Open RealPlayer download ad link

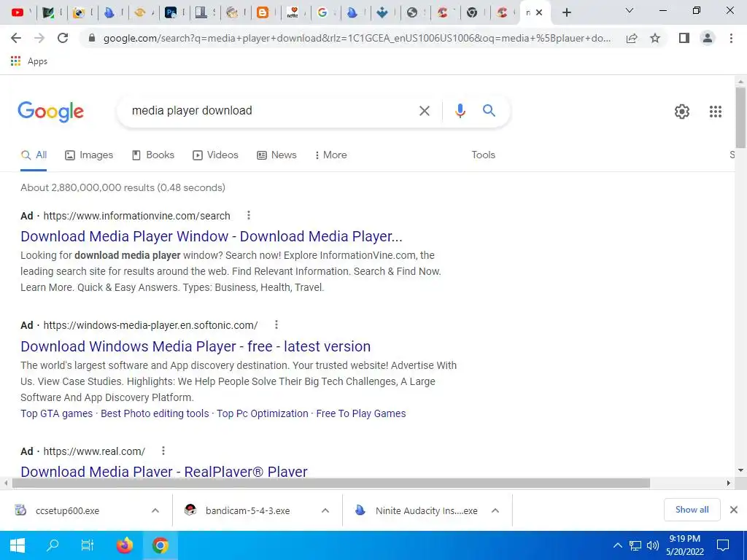tap(164, 471)
